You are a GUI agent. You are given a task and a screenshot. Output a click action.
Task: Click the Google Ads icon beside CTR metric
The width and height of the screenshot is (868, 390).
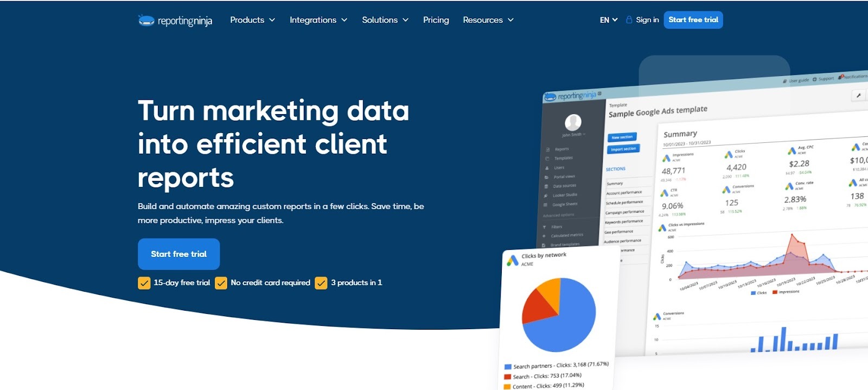point(664,193)
